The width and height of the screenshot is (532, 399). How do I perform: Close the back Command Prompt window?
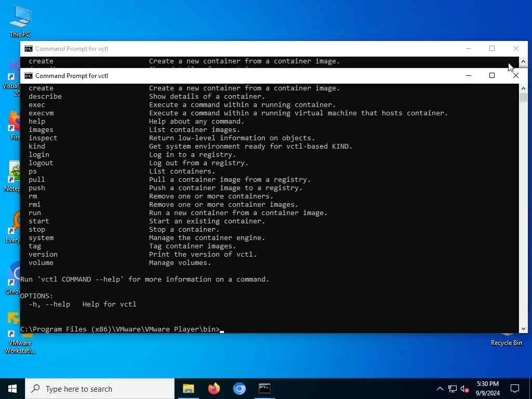point(516,48)
